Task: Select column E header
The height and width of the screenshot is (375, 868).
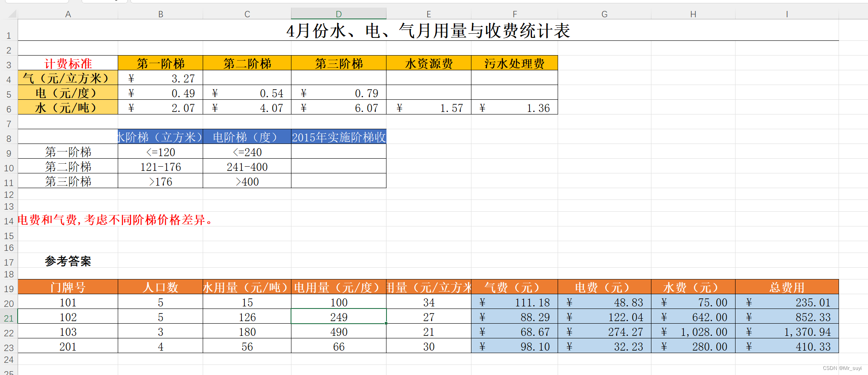Action: click(429, 14)
